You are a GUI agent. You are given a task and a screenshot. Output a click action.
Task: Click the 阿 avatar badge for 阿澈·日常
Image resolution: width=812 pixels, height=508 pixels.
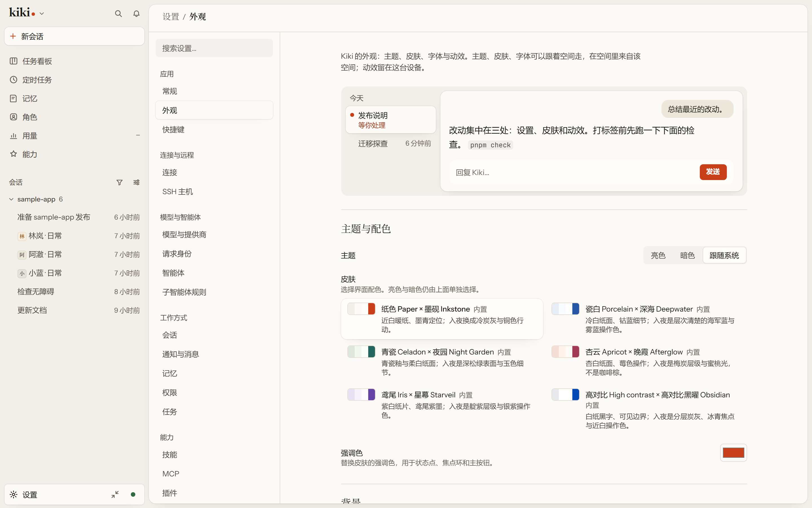[22, 255]
